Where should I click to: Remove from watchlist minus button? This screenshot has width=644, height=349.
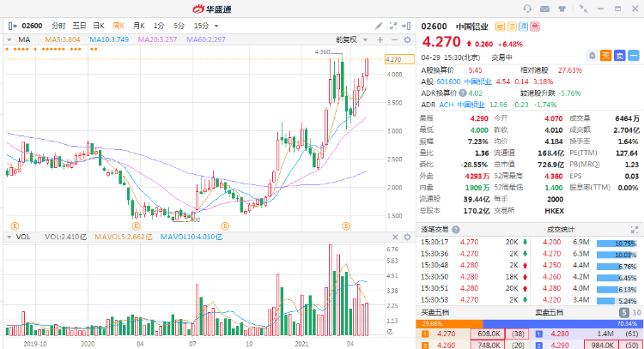coord(634,56)
